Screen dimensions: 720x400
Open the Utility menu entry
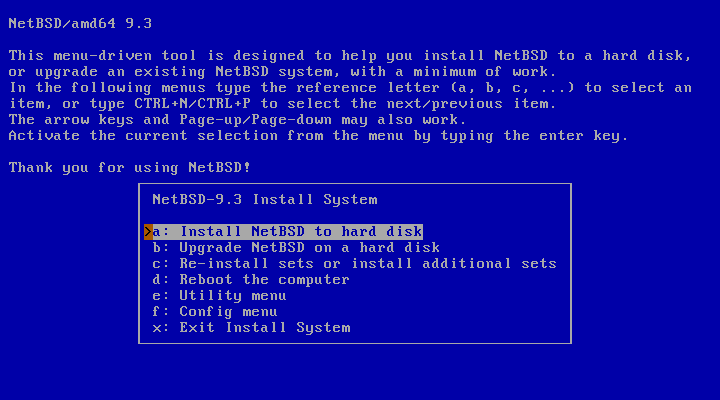(219, 296)
